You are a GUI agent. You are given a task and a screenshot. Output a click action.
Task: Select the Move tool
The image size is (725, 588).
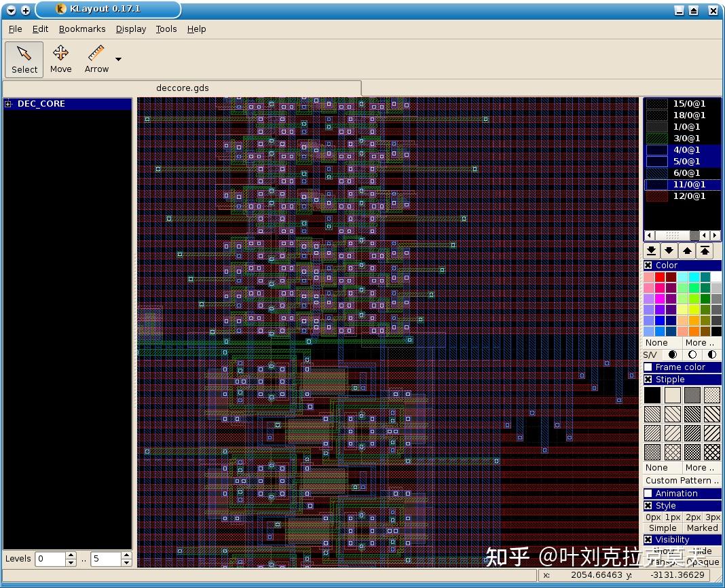click(x=60, y=59)
